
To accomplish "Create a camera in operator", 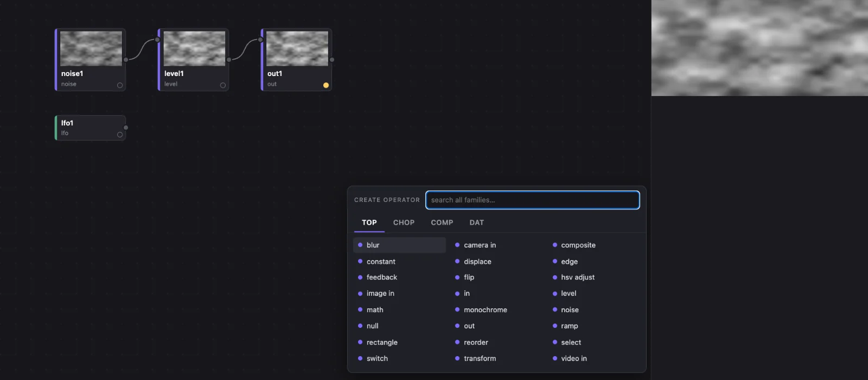I will 497,245.
